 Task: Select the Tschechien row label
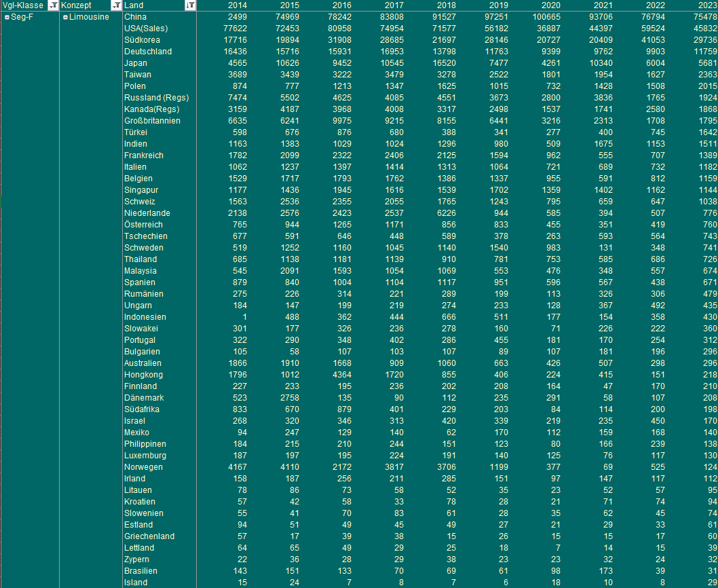pyautogui.click(x=146, y=236)
